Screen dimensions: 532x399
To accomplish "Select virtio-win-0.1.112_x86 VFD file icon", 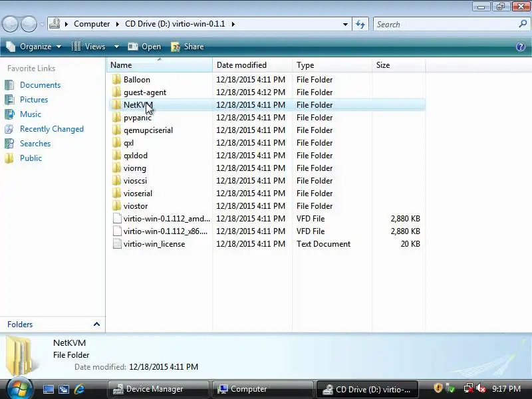I will [117, 231].
